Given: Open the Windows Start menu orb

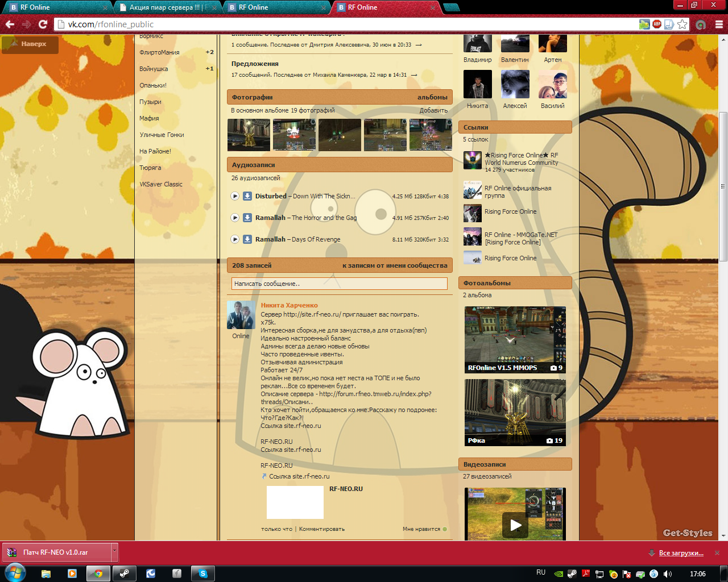Looking at the screenshot, I should point(14,572).
